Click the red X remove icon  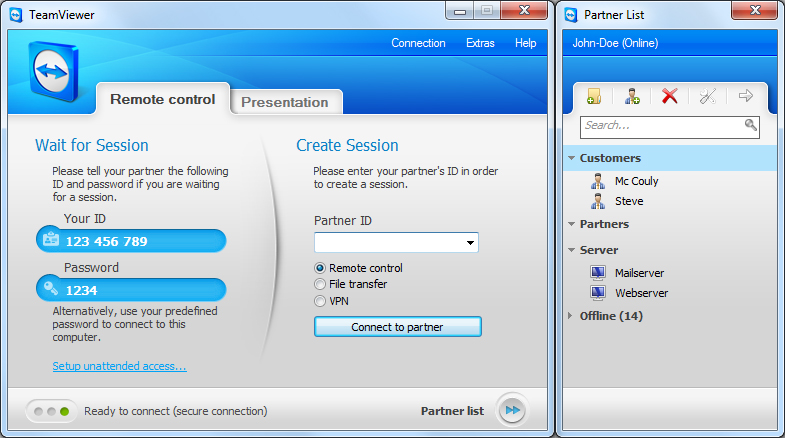click(x=669, y=96)
